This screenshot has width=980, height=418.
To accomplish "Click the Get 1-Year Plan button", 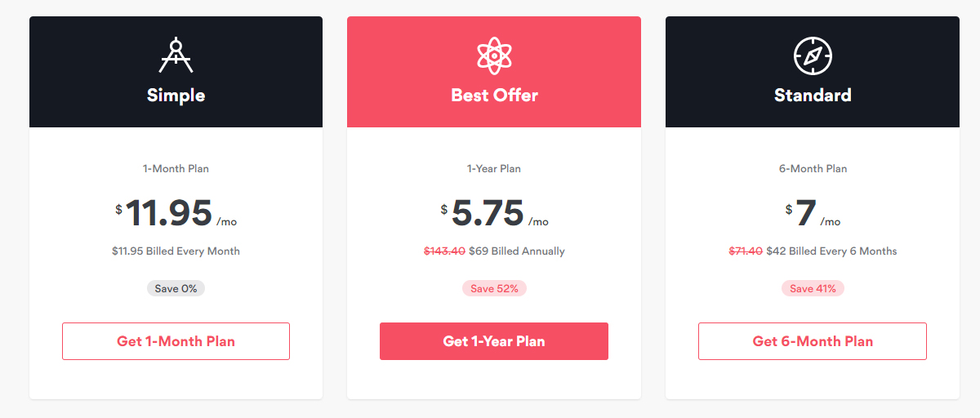I will [494, 341].
